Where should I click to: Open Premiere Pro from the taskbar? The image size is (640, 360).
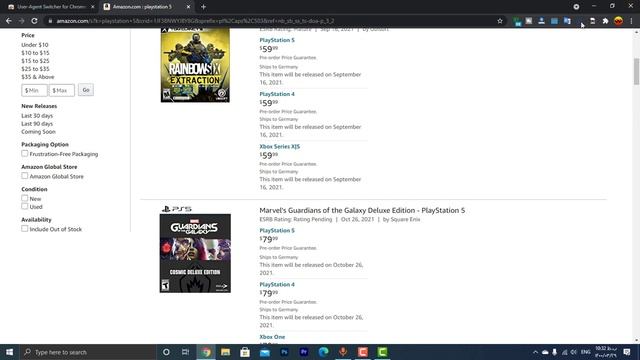(x=304, y=352)
